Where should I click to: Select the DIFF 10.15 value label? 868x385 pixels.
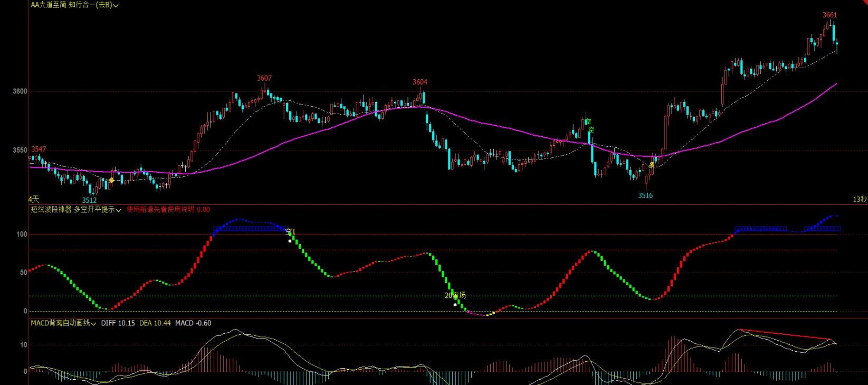118,323
